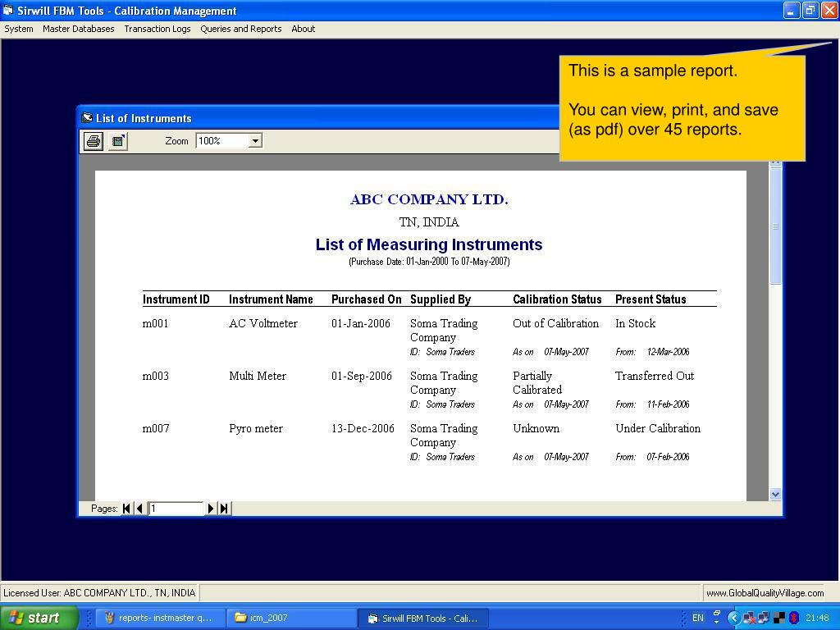Viewport: 840px width, 630px height.
Task: Go to the previous report page
Action: coord(139,509)
